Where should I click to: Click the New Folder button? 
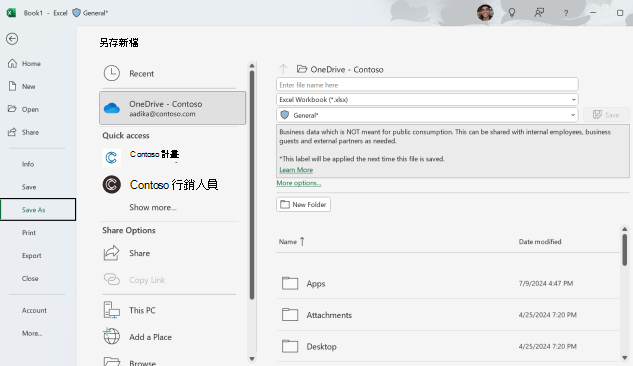pyautogui.click(x=304, y=204)
